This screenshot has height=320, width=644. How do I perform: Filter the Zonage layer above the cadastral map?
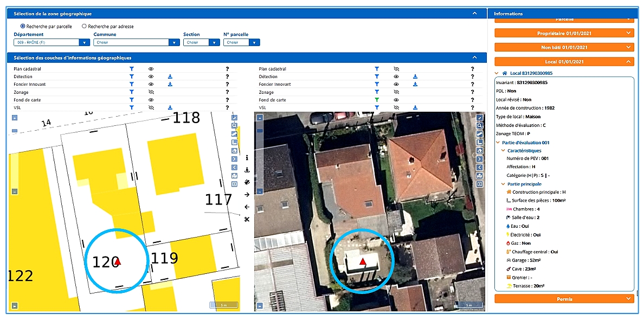pyautogui.click(x=131, y=92)
